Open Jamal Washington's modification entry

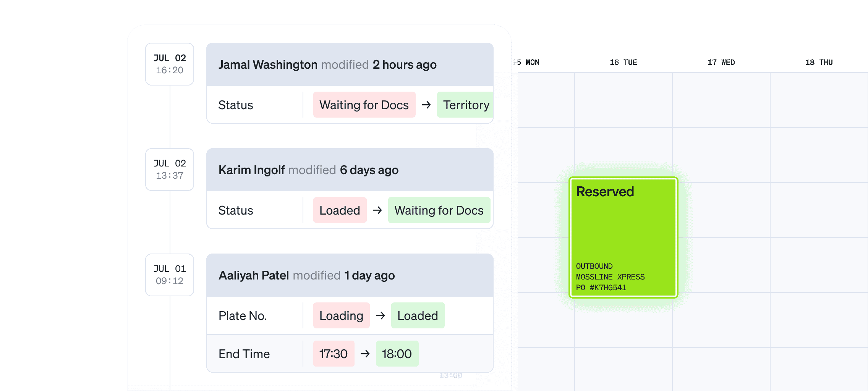point(350,65)
